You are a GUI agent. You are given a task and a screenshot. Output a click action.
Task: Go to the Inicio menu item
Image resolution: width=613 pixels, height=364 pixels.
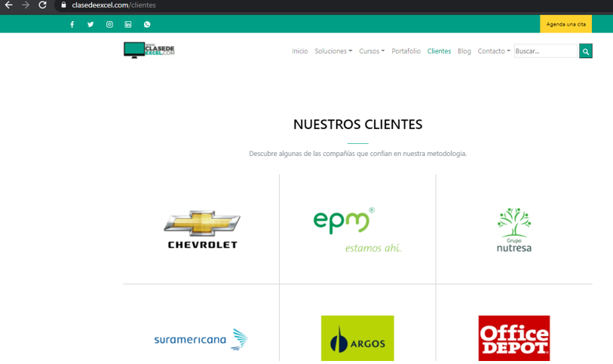[300, 50]
